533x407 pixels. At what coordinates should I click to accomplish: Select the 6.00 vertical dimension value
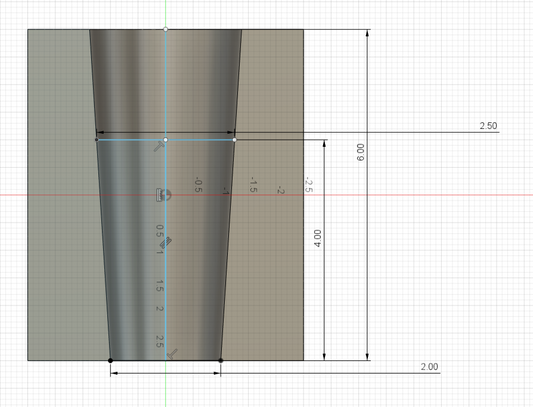[x=360, y=152]
